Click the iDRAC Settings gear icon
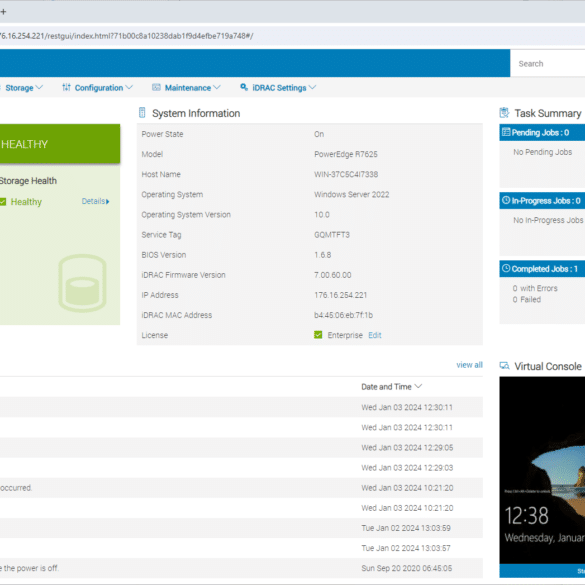This screenshot has width=585, height=585. (x=244, y=87)
